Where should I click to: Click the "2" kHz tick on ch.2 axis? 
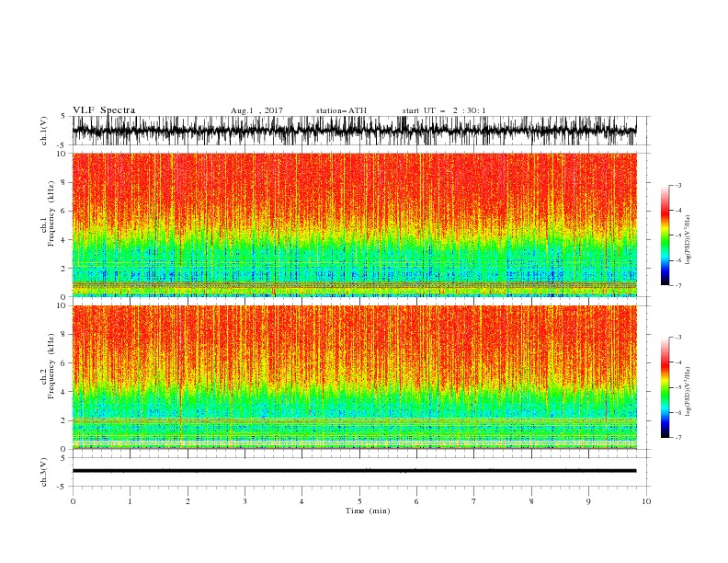pos(63,420)
